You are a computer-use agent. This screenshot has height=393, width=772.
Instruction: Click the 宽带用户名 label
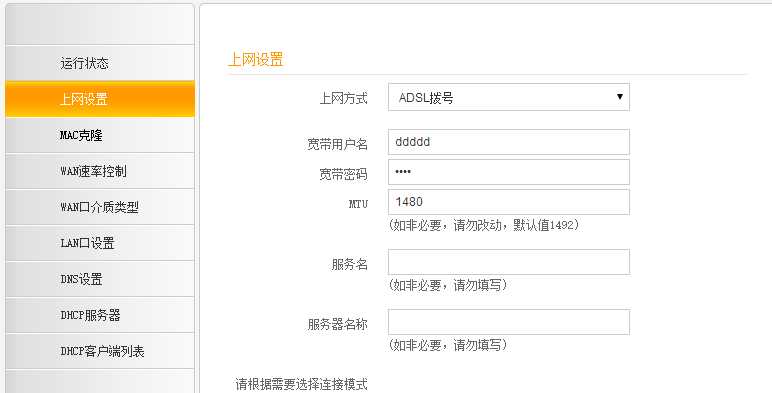click(x=337, y=144)
